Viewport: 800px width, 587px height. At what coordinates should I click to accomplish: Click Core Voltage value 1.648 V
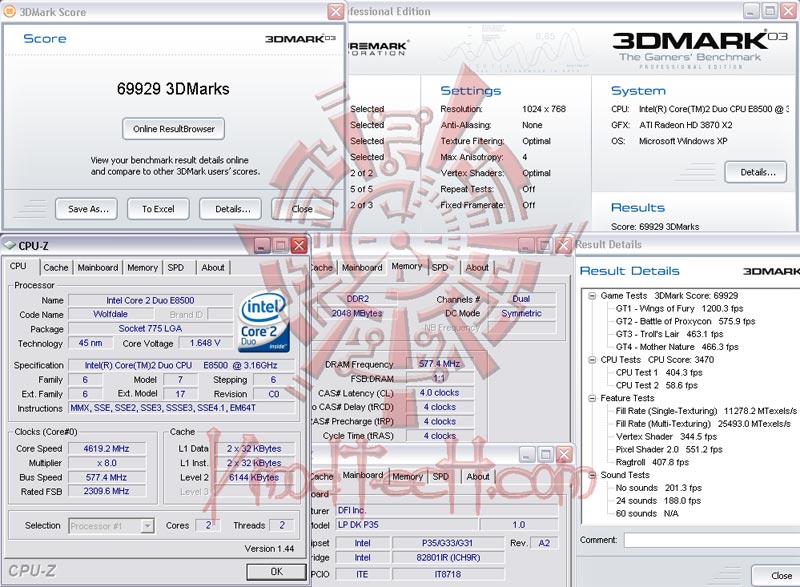coord(205,343)
